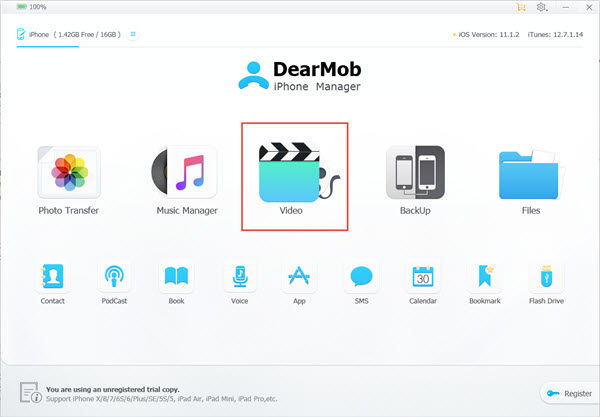Image resolution: width=600 pixels, height=417 pixels.
Task: Open the PodCast icon
Action: tap(114, 275)
